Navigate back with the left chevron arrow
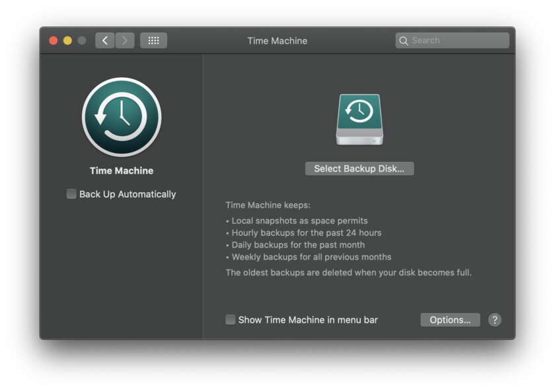This screenshot has height=392, width=555. [104, 40]
